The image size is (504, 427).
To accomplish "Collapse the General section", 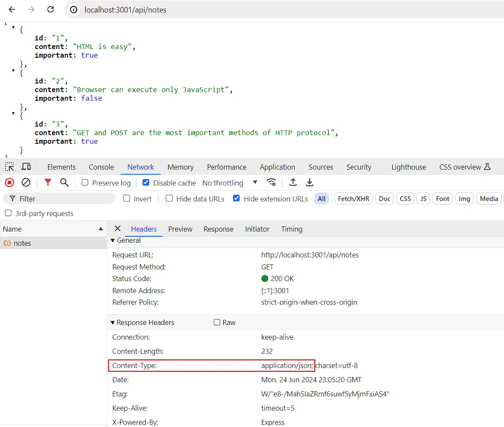I will tap(113, 240).
